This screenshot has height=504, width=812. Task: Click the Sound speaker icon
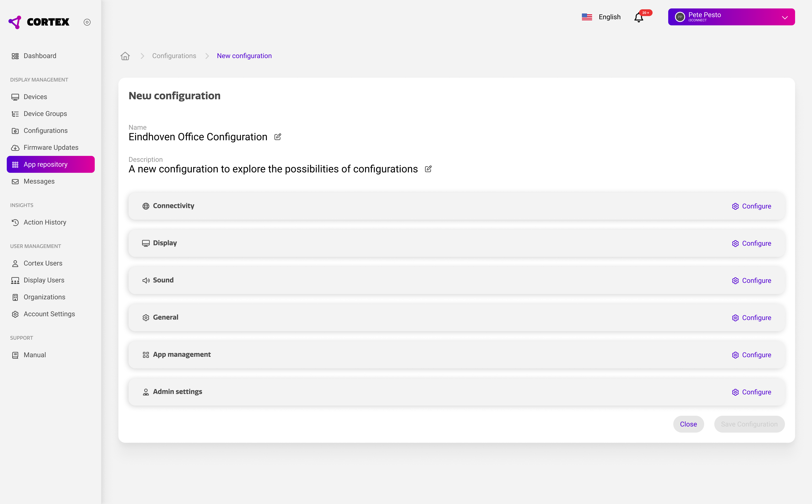tap(146, 280)
